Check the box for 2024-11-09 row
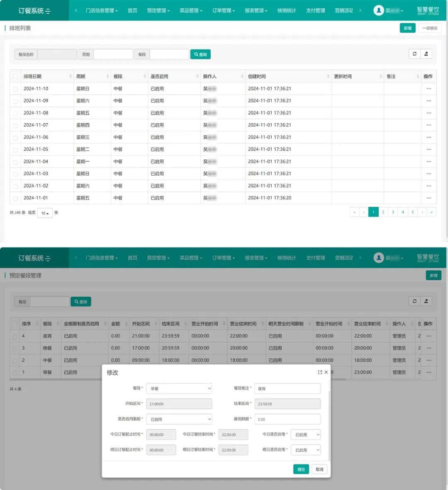Image resolution: width=448 pixels, height=490 pixels. click(15, 101)
